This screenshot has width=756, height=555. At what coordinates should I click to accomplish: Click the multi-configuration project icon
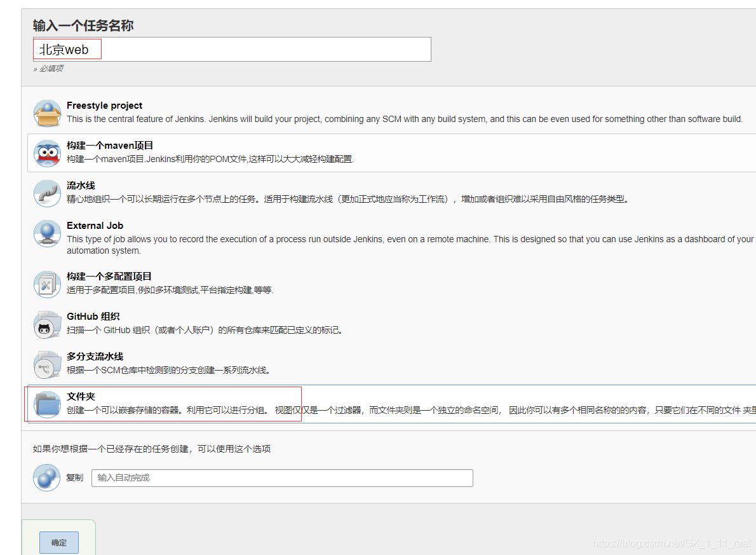click(x=47, y=284)
